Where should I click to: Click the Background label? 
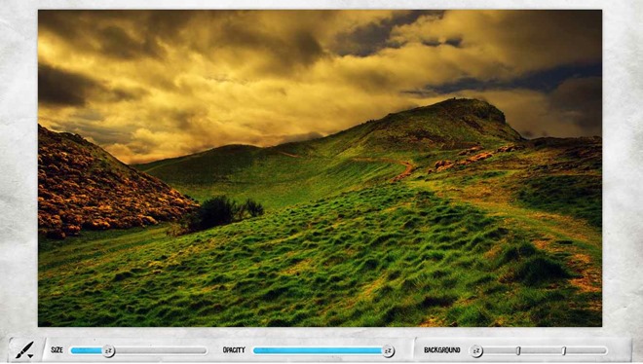tap(442, 350)
